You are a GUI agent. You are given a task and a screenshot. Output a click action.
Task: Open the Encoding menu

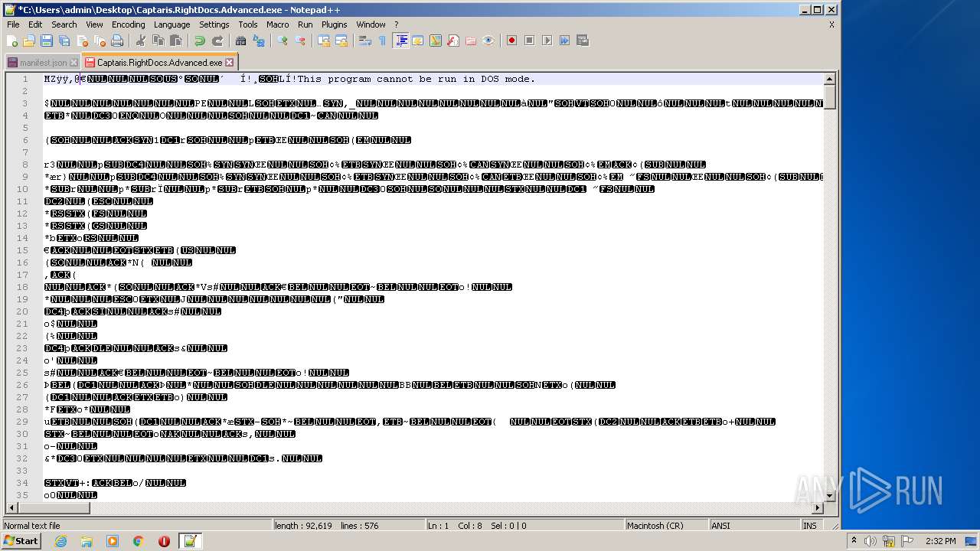[x=128, y=24]
